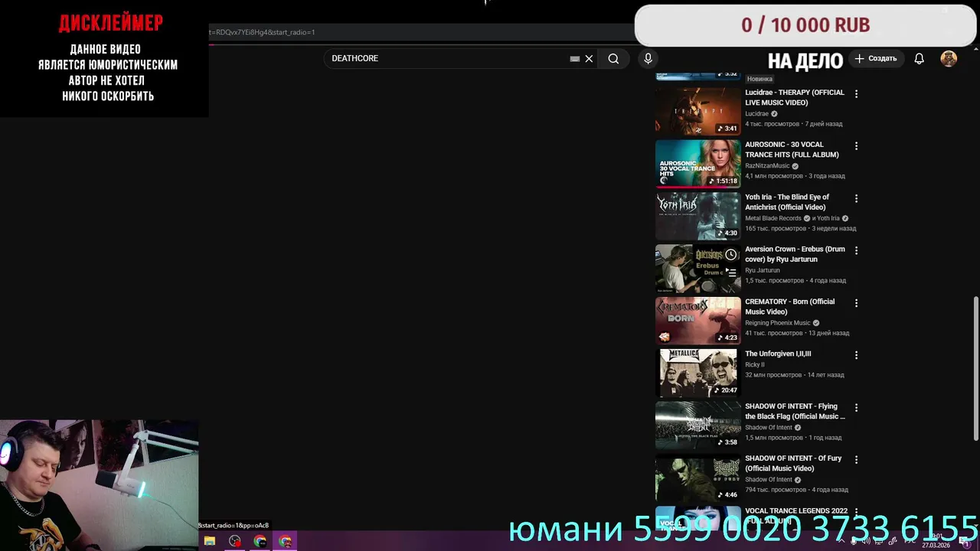Open title 'Yoth Iria - The Blind Eye of Antichrist'
The width and height of the screenshot is (980, 551).
[x=787, y=202]
